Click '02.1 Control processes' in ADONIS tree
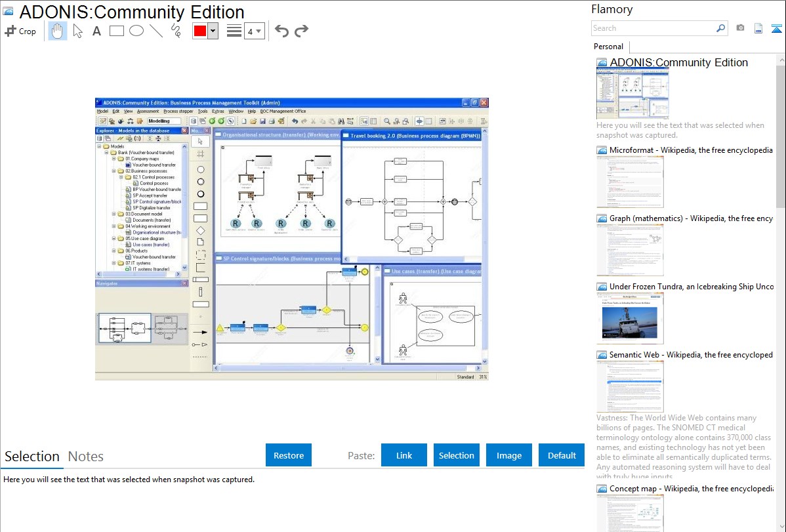The width and height of the screenshot is (786, 532). [154, 177]
